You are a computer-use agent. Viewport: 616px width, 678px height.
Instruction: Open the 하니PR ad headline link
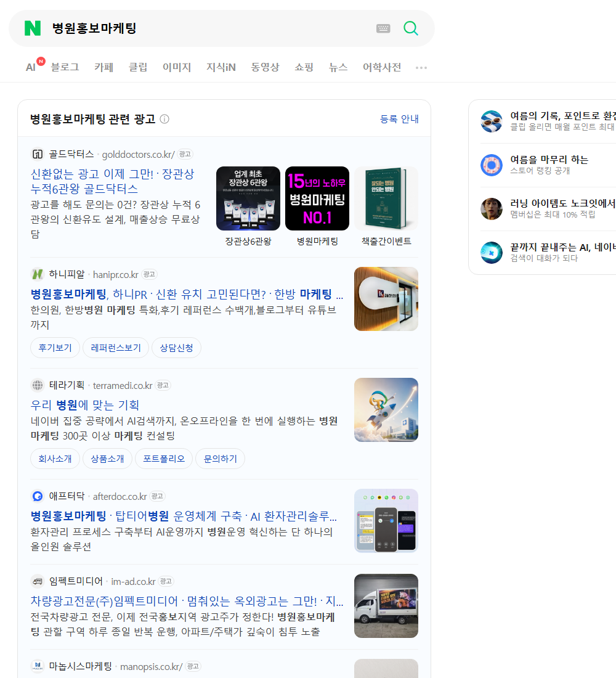187,295
